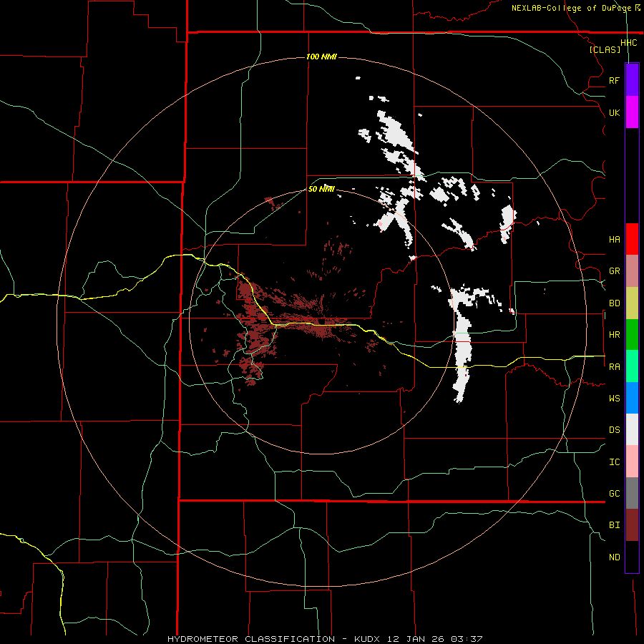This screenshot has width=644, height=644.
Task: Click the ND black legend swatch
Action: click(x=632, y=557)
